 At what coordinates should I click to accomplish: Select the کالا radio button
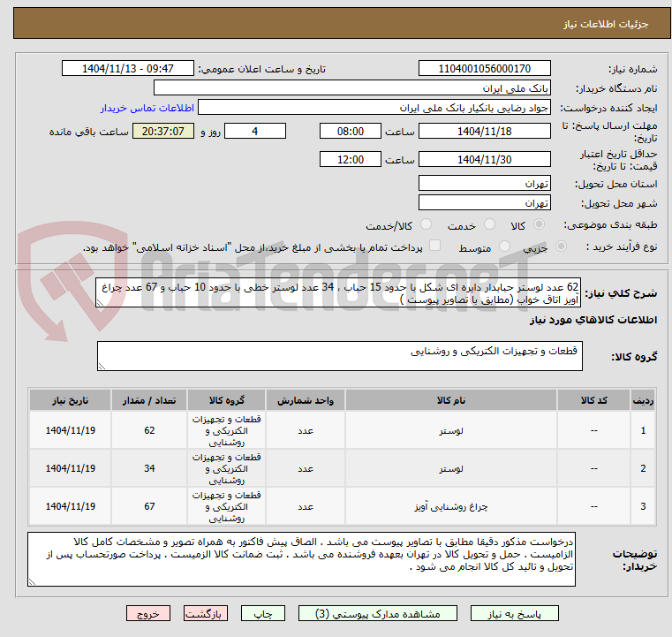point(540,224)
